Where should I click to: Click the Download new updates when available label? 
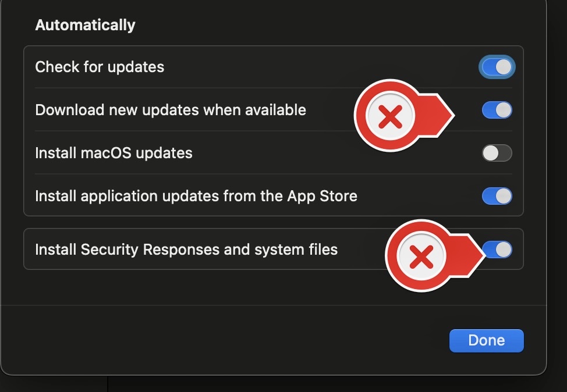(171, 110)
